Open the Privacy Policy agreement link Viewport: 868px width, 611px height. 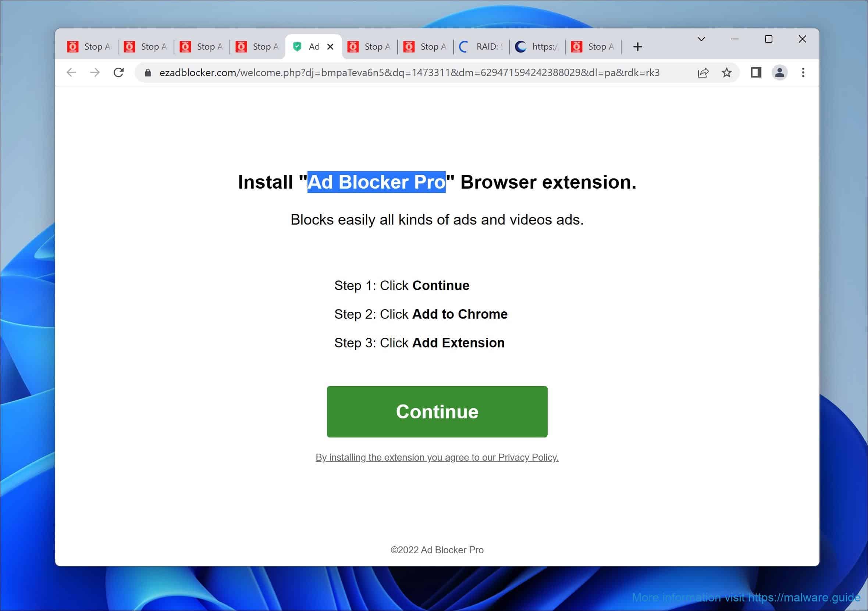click(x=437, y=457)
